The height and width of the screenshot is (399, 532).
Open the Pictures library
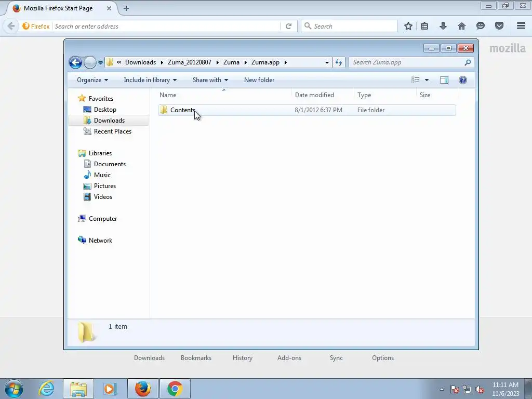(x=105, y=186)
